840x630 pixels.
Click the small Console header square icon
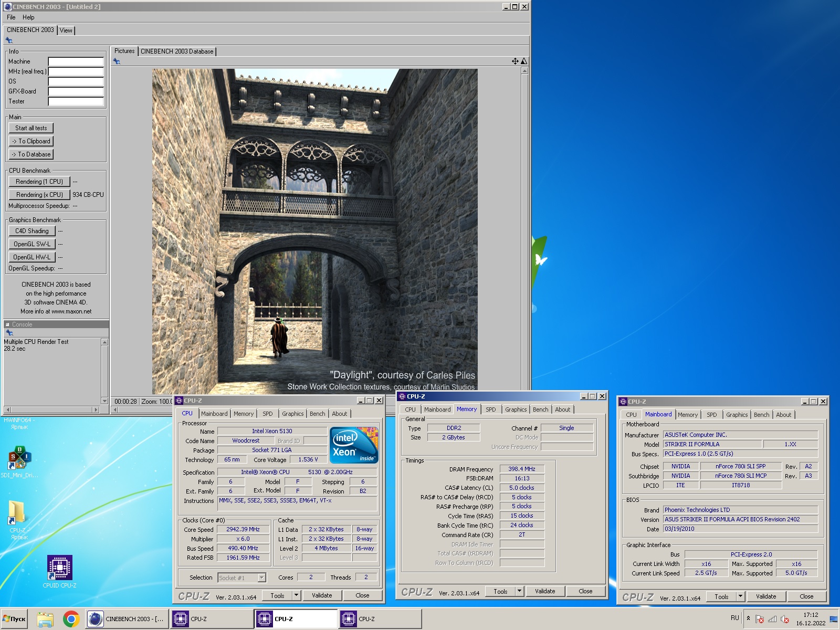[7, 324]
